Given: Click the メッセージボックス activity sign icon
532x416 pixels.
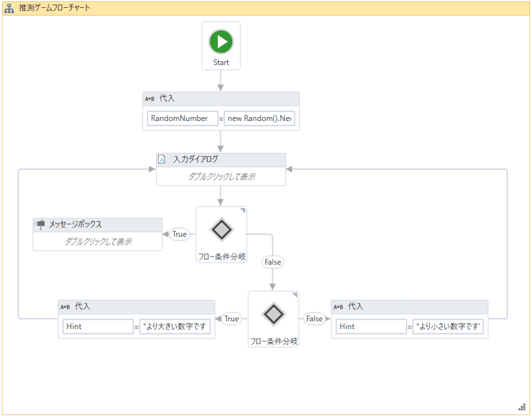Looking at the screenshot, I should (40, 224).
